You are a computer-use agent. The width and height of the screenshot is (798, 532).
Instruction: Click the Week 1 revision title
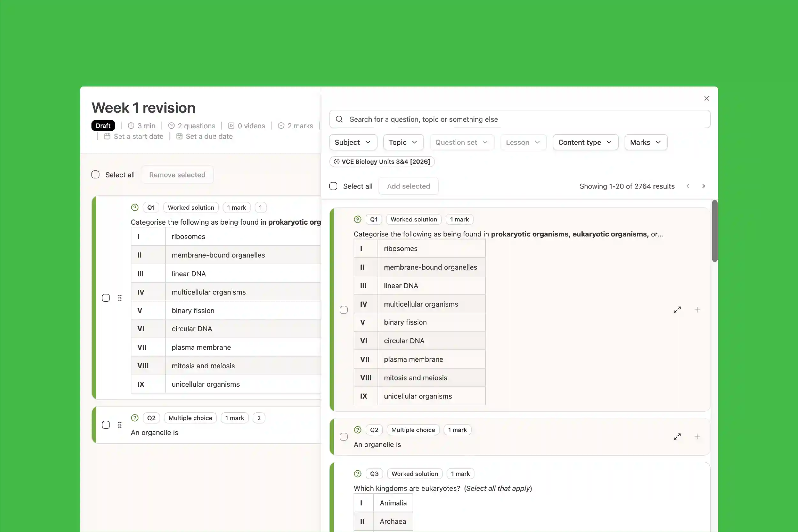point(144,108)
